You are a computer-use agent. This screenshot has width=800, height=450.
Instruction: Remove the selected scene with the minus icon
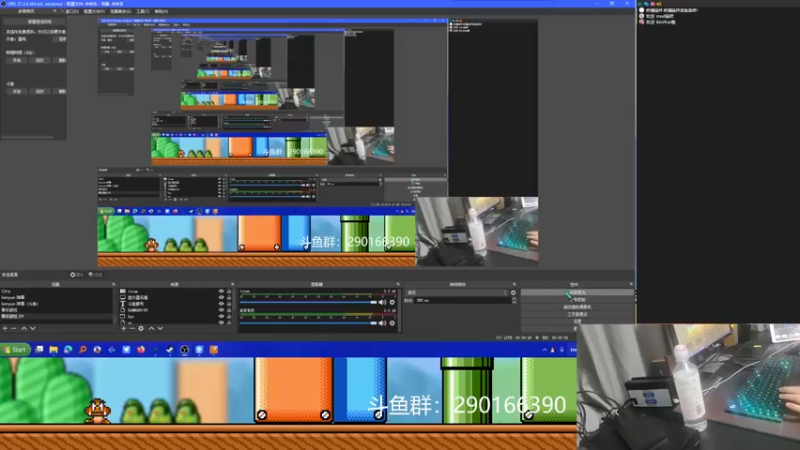point(14,329)
